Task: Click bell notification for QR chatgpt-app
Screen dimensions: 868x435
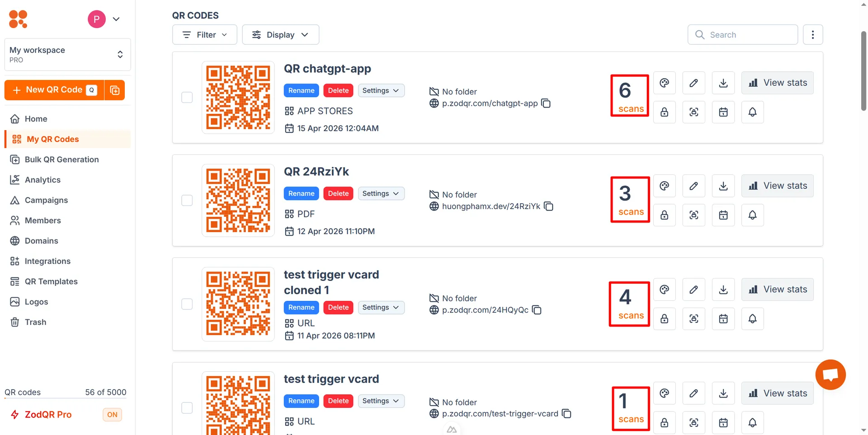Action: click(x=753, y=112)
